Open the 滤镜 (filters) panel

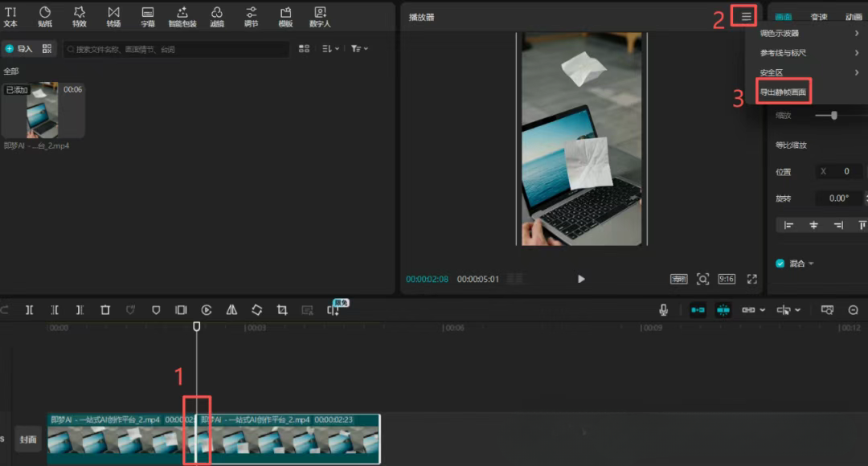tap(217, 16)
